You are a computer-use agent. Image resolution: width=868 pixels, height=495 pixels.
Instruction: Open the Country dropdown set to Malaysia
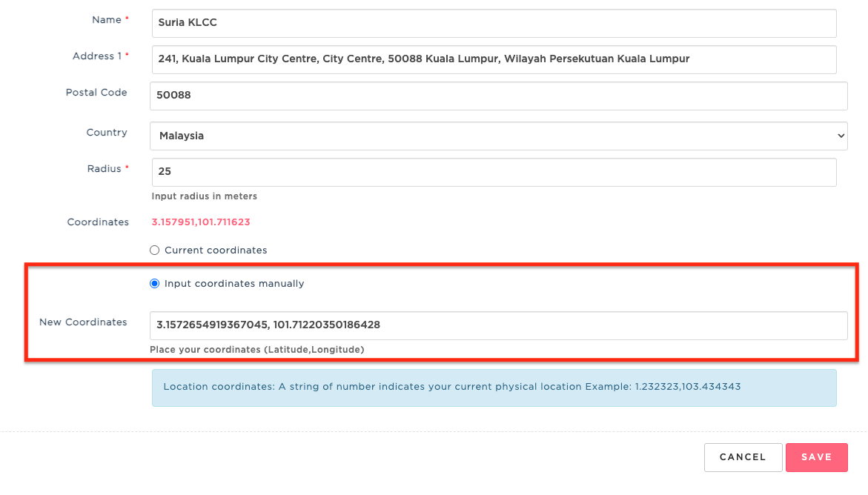tap(498, 136)
